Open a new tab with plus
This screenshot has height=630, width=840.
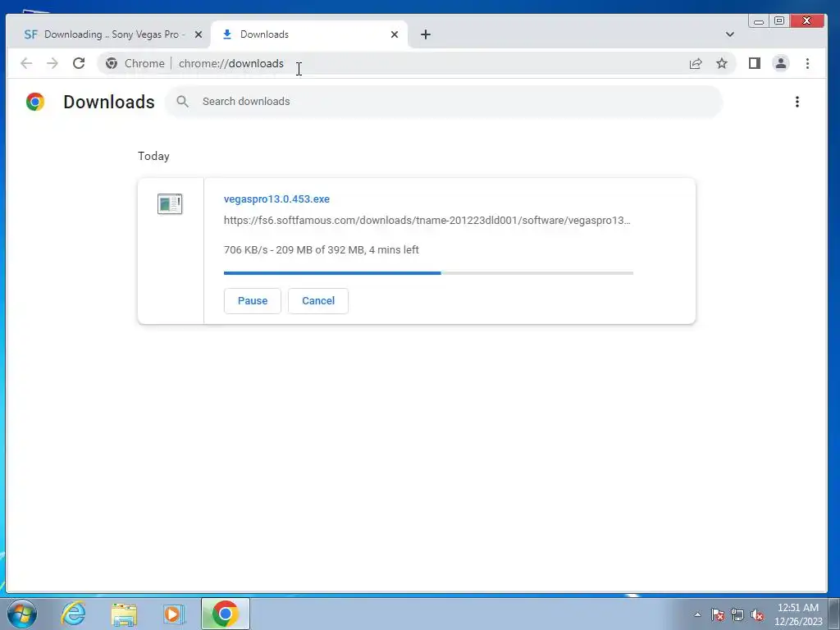click(426, 34)
